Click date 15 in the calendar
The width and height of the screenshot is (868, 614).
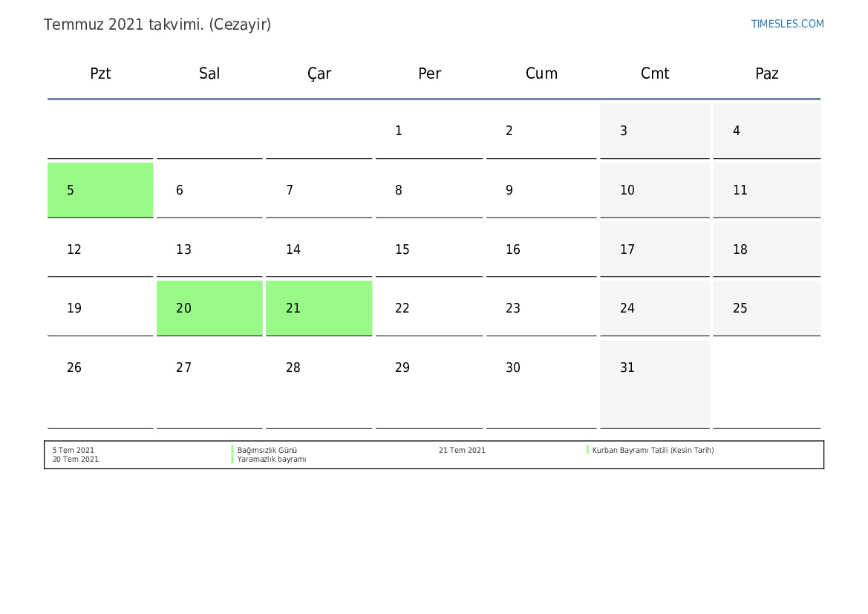[429, 249]
